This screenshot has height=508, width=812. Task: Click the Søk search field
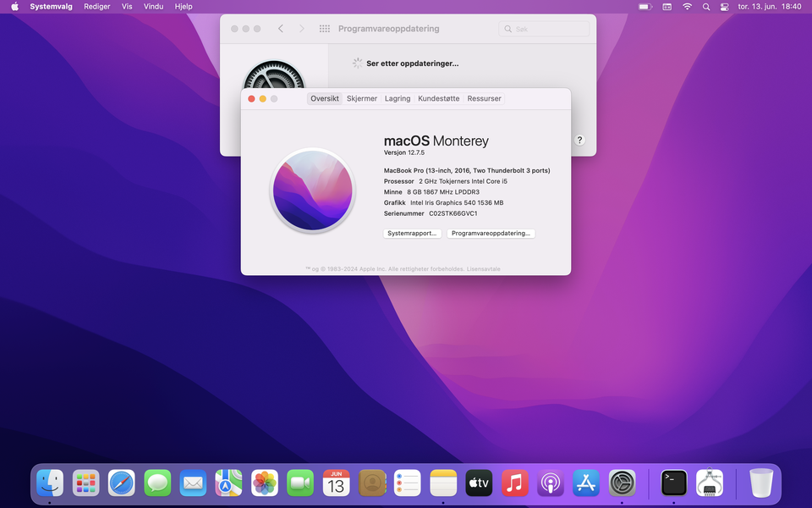pos(544,29)
